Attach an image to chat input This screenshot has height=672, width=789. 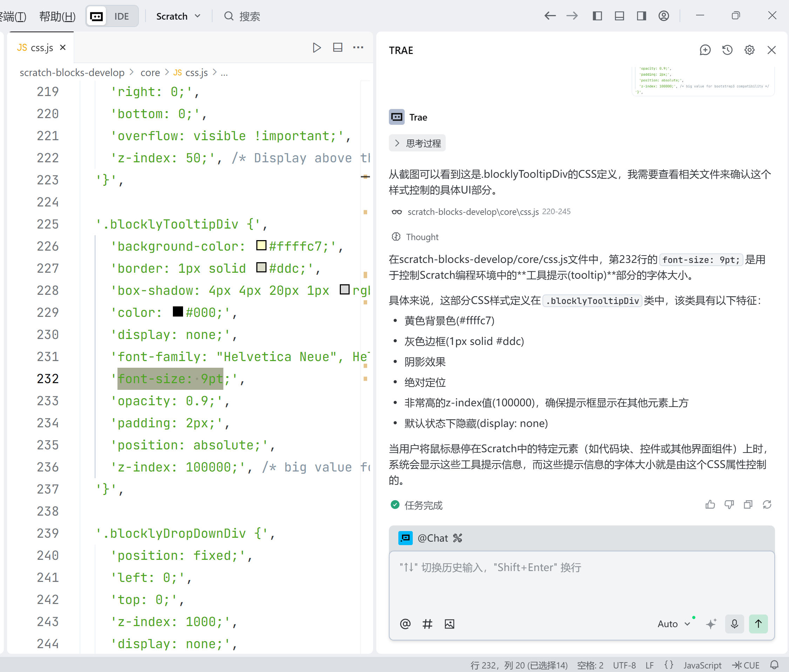tap(449, 624)
